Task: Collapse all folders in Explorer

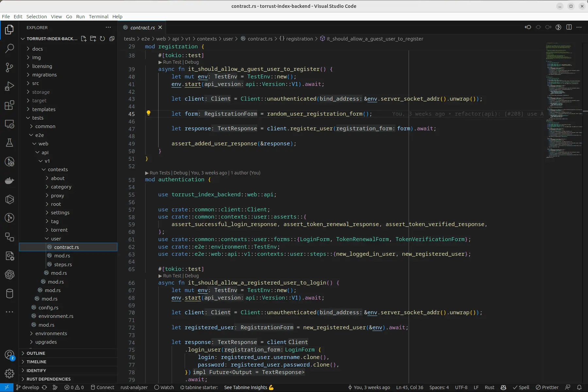Action: [112, 39]
